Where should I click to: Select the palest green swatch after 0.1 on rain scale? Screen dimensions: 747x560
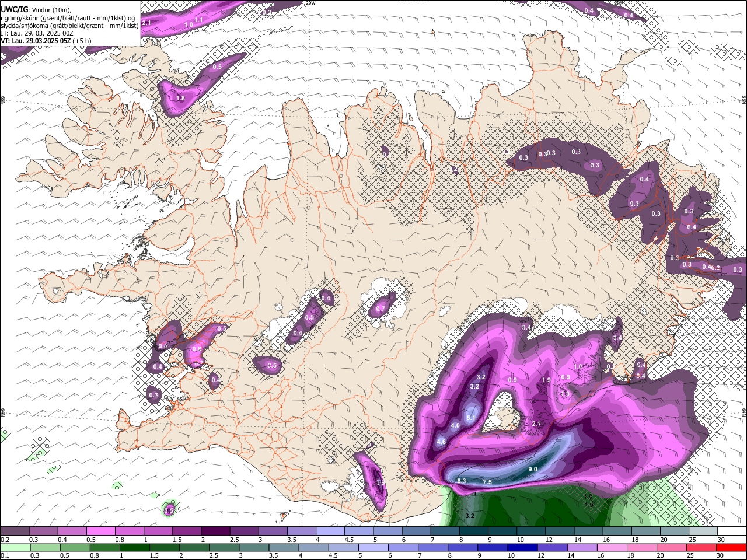point(15,547)
